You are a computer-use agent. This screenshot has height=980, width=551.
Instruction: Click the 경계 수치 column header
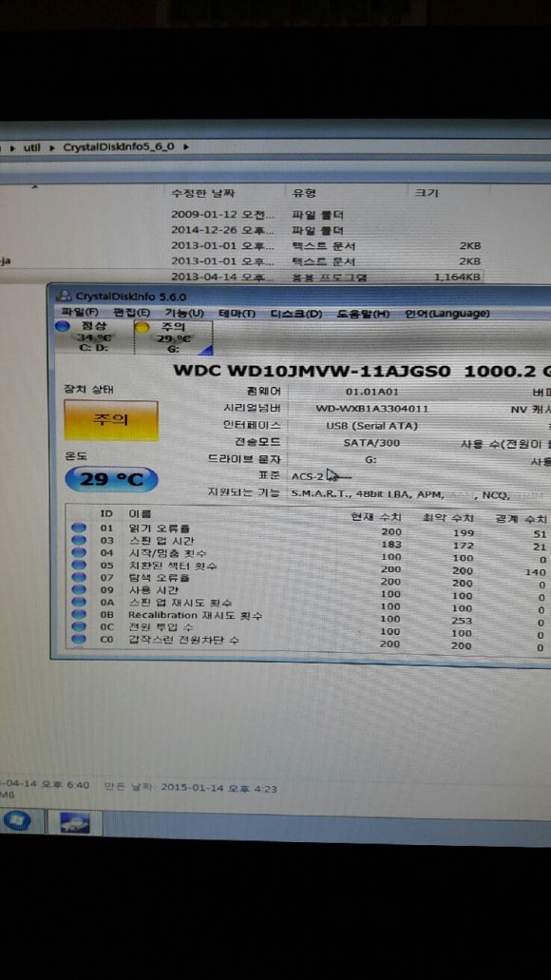point(521,519)
